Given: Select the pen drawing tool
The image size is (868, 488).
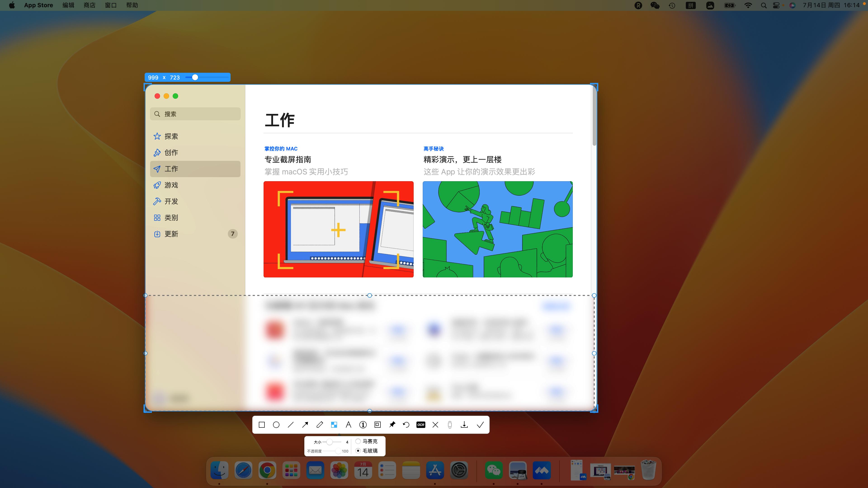Looking at the screenshot, I should coord(319,425).
